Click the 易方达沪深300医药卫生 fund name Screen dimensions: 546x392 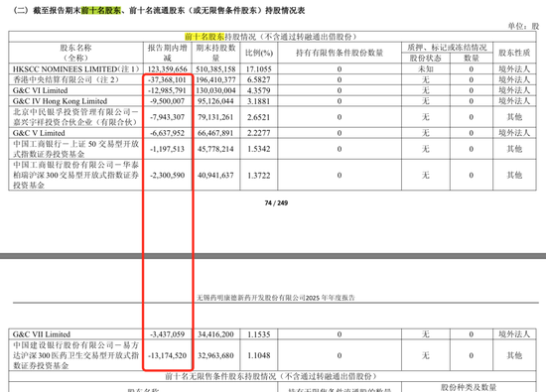tap(75, 355)
